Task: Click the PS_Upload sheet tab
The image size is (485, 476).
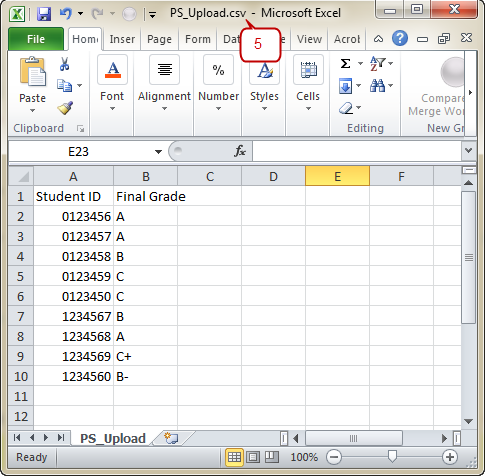Action: pos(113,438)
